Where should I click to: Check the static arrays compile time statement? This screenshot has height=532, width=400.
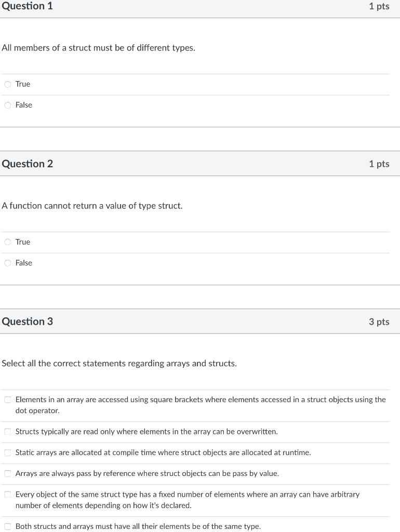click(7, 453)
